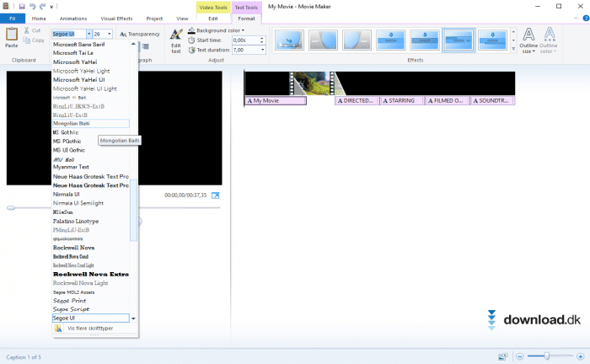590x364 pixels.
Task: Click the zoom in plus icon
Action: pos(580,356)
